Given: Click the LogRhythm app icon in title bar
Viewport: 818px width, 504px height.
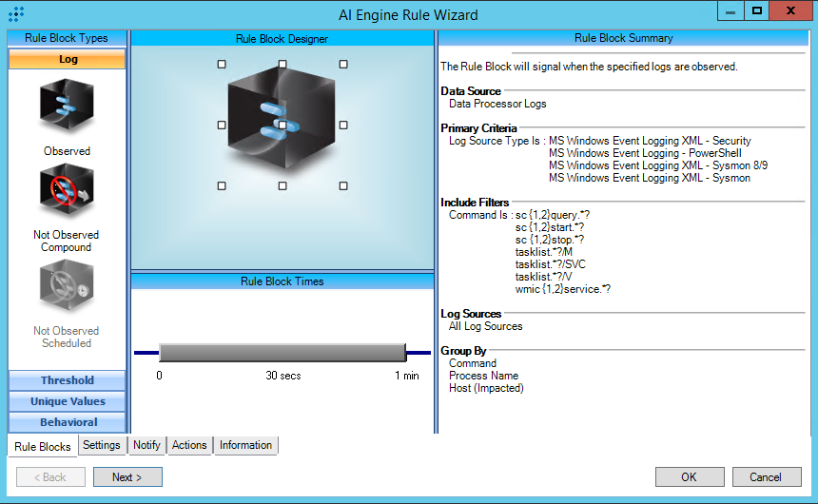Looking at the screenshot, I should click(15, 14).
